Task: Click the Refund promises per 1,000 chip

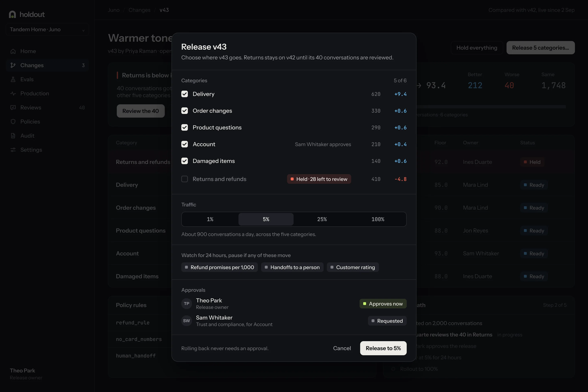Action: pos(219,267)
